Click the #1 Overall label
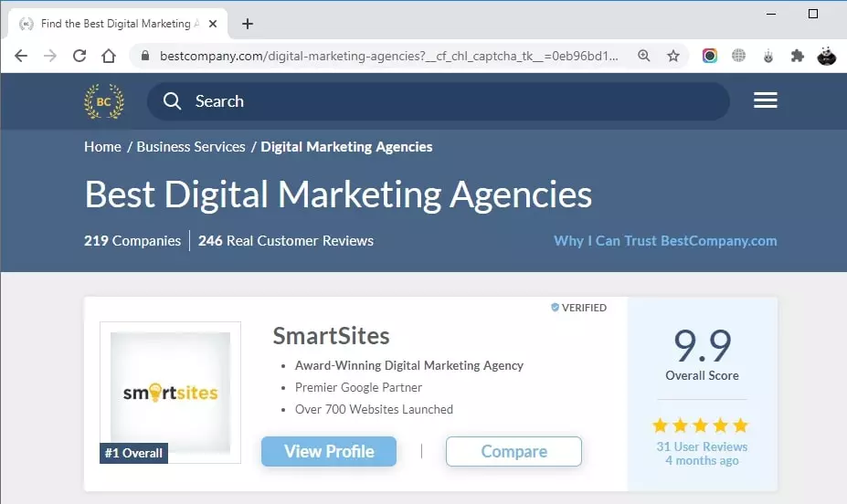 133,453
